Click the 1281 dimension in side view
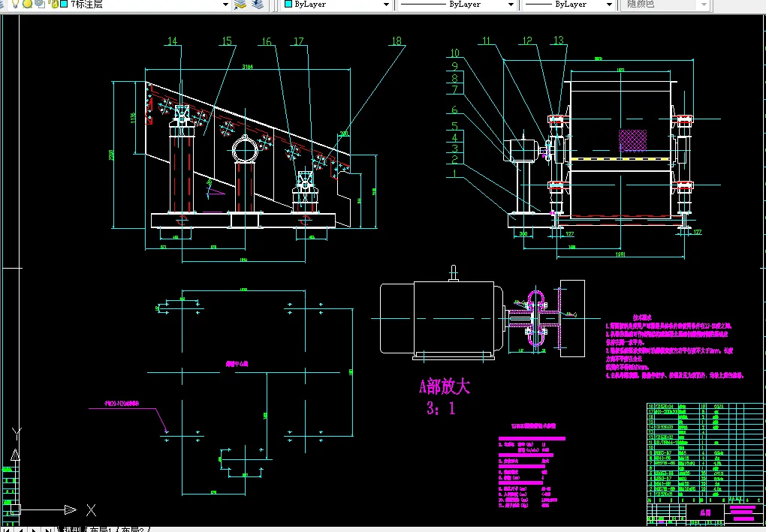 click(620, 254)
